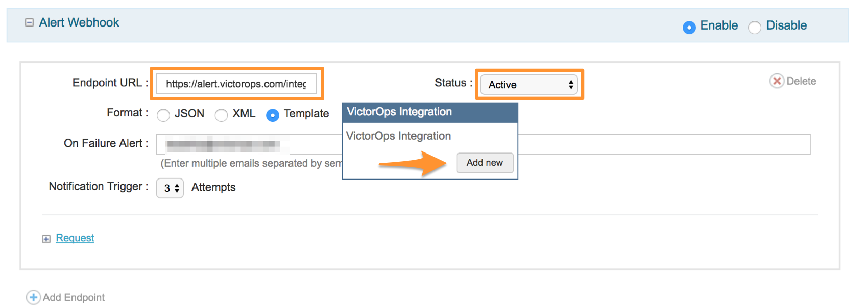Click the Alert Webhook section title
Screen dimensions: 868x307
point(79,22)
